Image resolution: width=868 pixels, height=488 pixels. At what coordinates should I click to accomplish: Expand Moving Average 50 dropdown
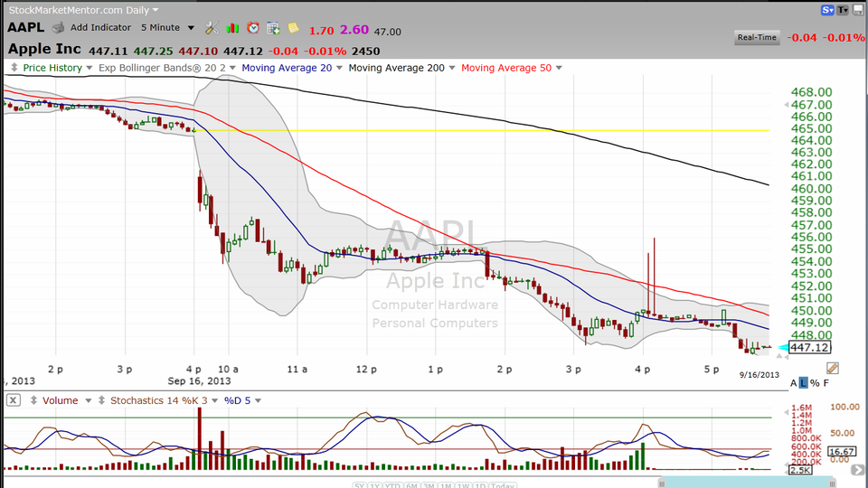click(559, 68)
